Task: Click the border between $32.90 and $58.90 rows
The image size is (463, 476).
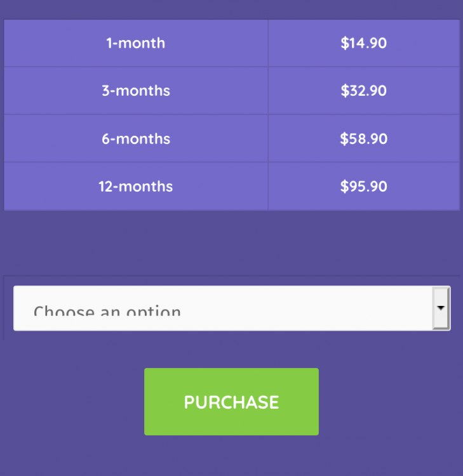Action: coord(363,115)
